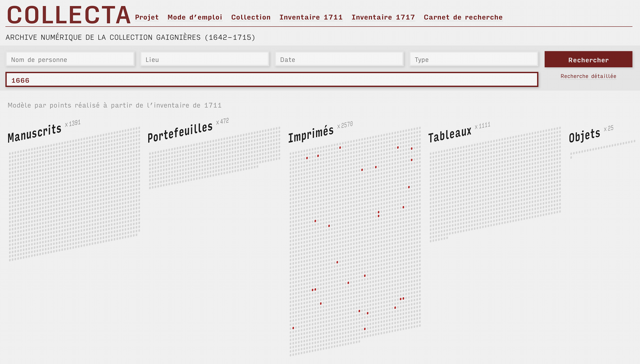Click the Rechercher button

coord(588,59)
